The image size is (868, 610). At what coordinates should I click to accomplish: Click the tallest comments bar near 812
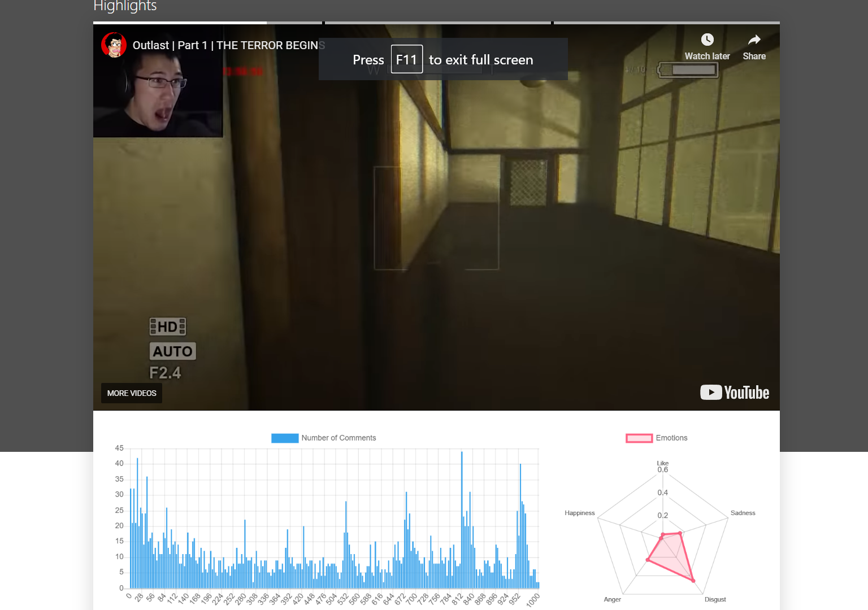(x=462, y=520)
